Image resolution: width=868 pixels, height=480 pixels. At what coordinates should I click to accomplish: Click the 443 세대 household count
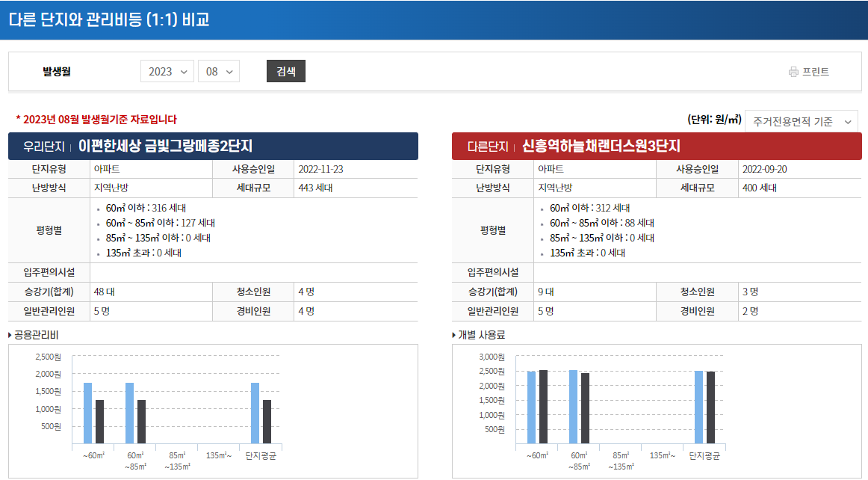(x=315, y=188)
